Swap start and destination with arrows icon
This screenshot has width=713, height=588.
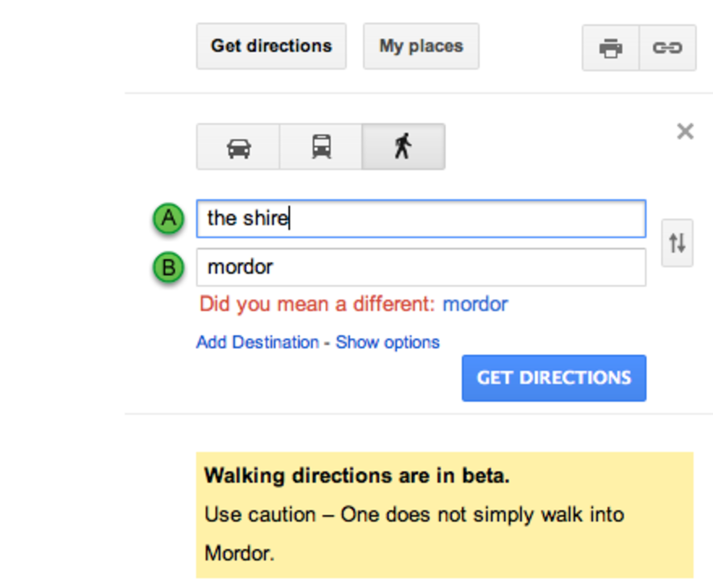pyautogui.click(x=677, y=243)
